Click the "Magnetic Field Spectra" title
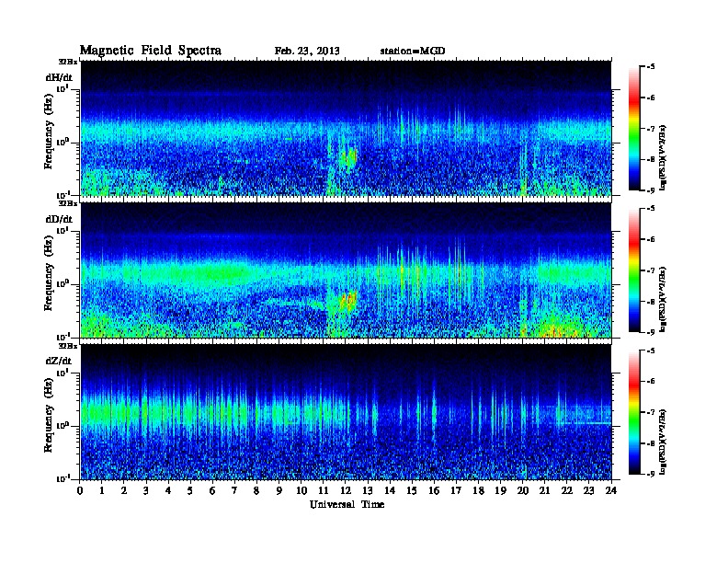Screen dimensions: 728x563 (x=151, y=51)
